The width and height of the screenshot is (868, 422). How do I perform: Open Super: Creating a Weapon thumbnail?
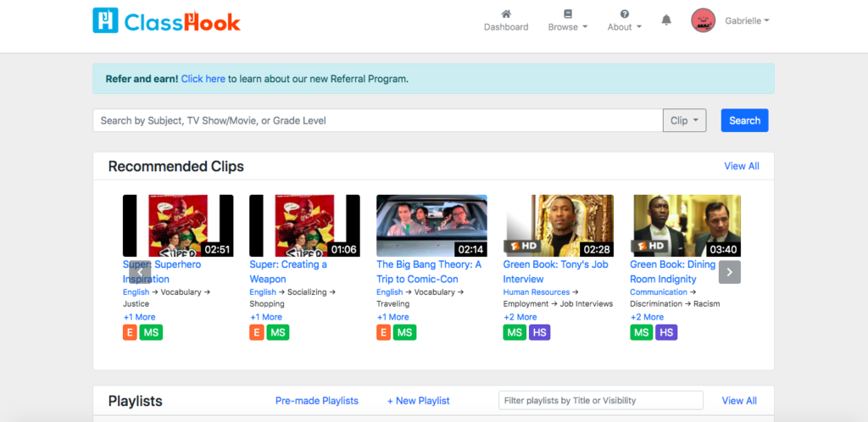pos(304,225)
